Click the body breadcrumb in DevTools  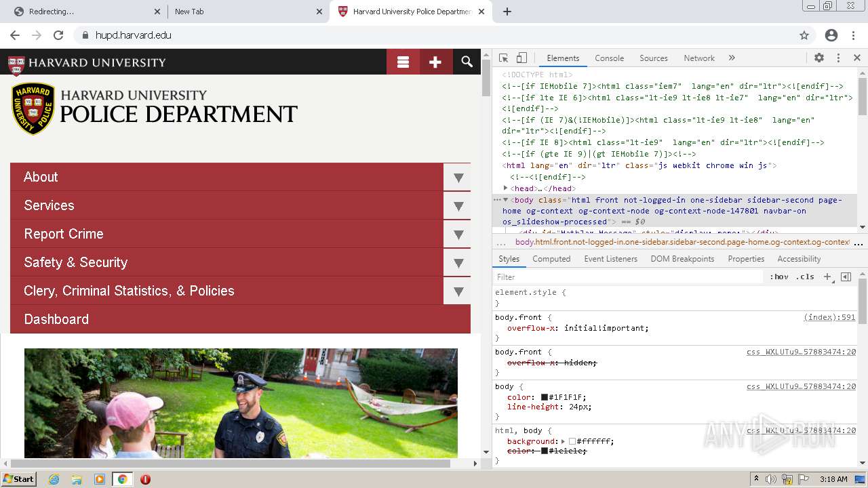[x=683, y=242]
